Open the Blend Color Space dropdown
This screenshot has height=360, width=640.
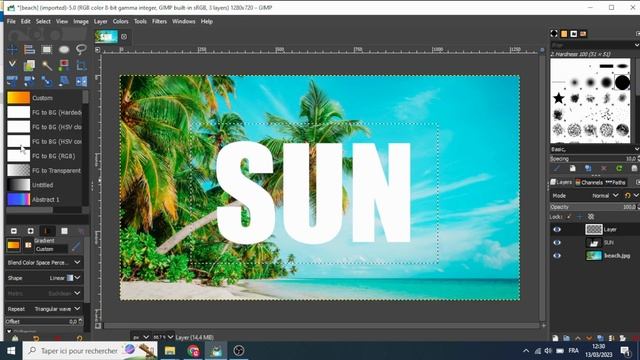[44, 262]
